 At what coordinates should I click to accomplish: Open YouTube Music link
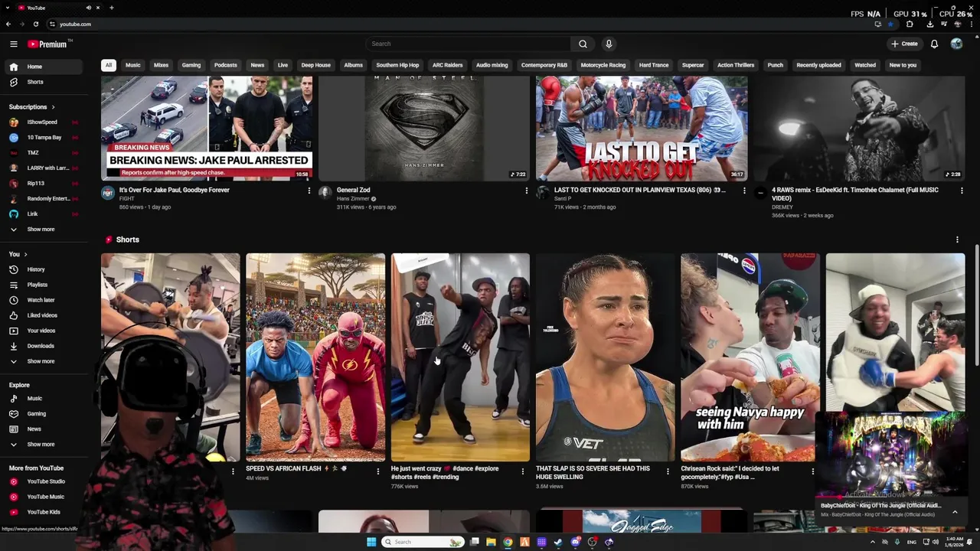click(42, 497)
